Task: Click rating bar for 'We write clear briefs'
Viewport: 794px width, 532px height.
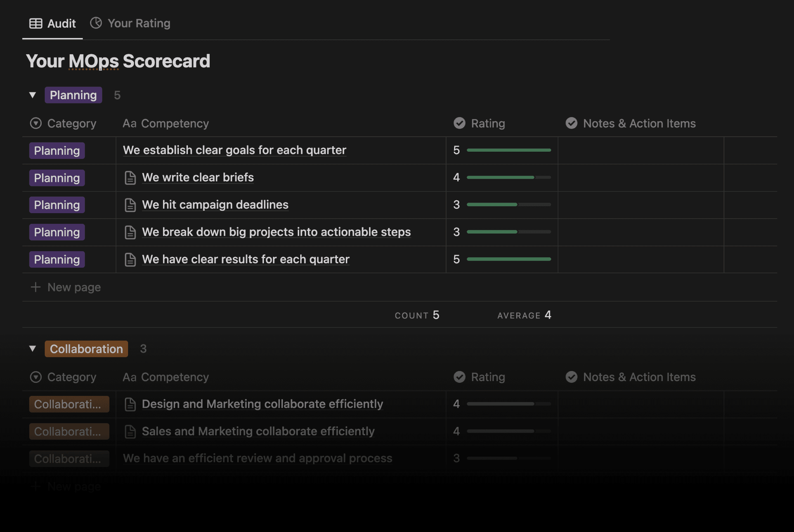Action: click(509, 177)
